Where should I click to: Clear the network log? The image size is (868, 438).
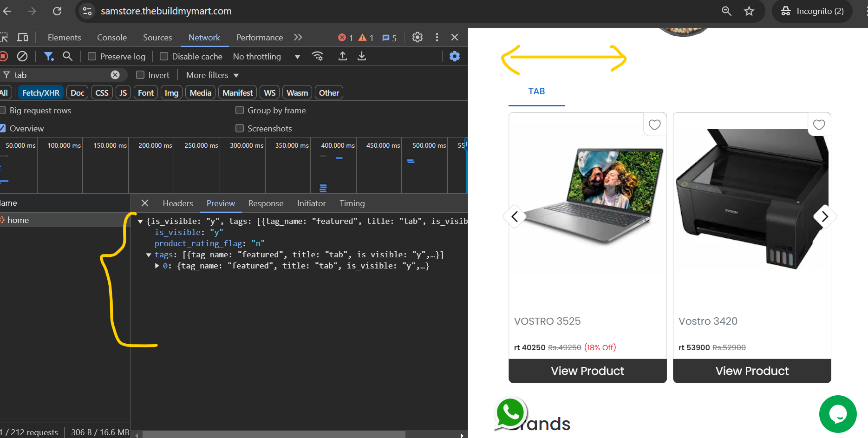(22, 56)
